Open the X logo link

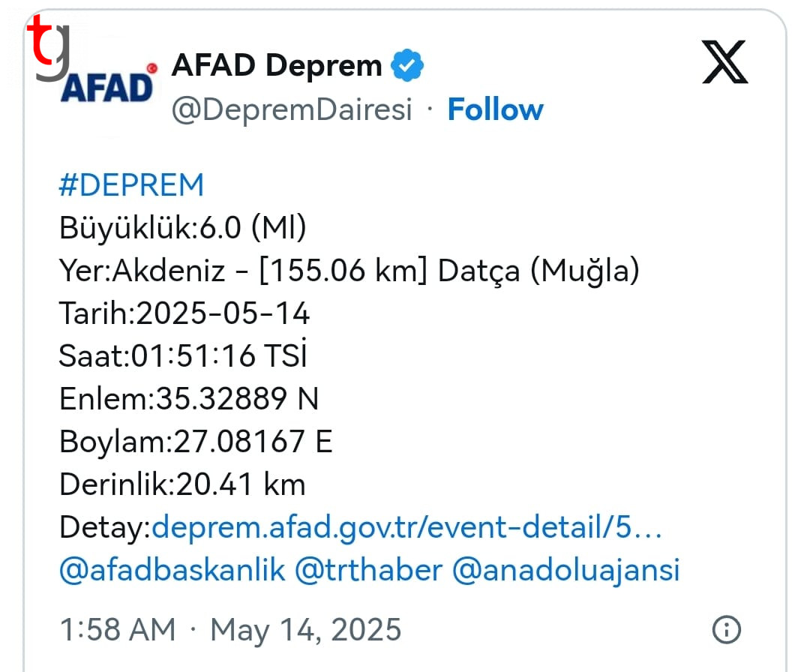[724, 62]
